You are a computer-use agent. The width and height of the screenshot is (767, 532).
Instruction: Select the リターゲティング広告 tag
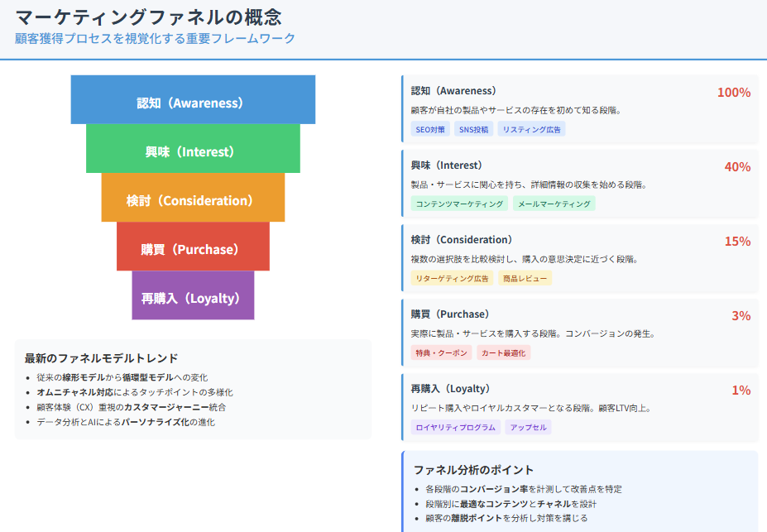click(452, 279)
